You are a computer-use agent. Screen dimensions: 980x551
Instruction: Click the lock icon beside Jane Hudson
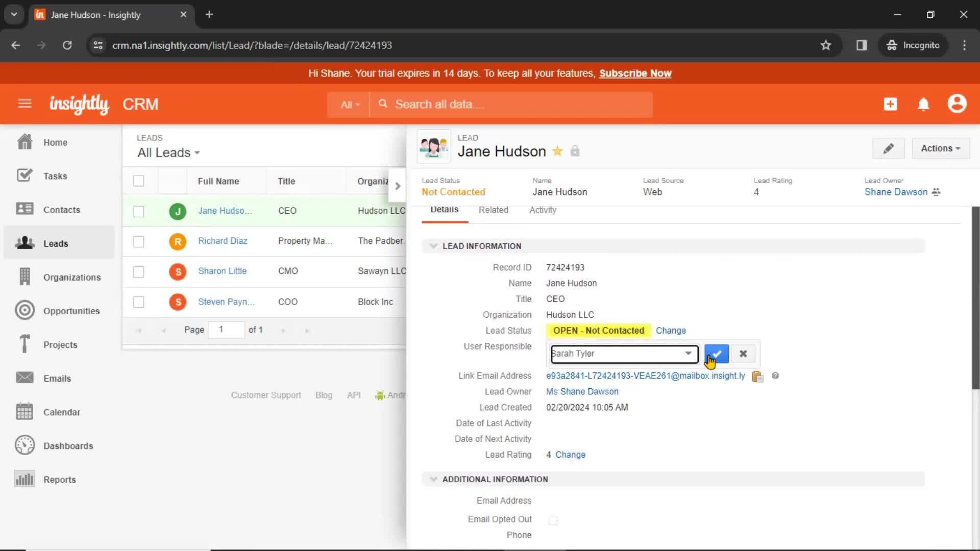[575, 151]
